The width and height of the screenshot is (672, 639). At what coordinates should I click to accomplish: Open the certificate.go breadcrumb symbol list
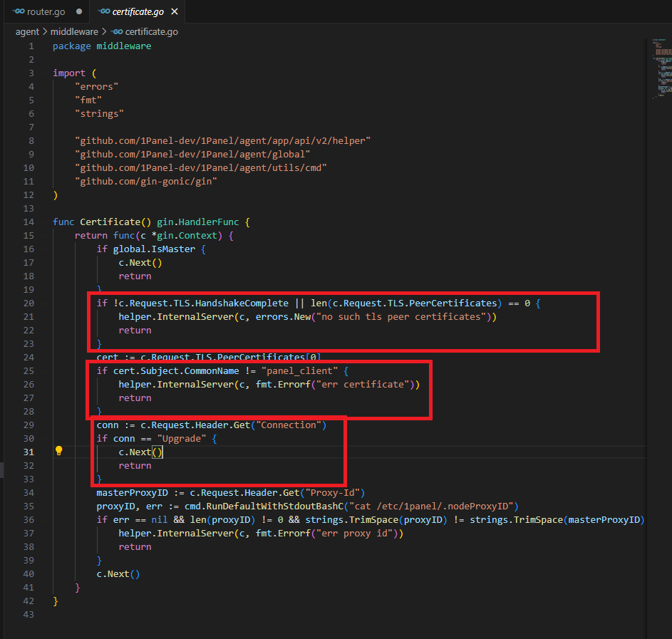[152, 32]
